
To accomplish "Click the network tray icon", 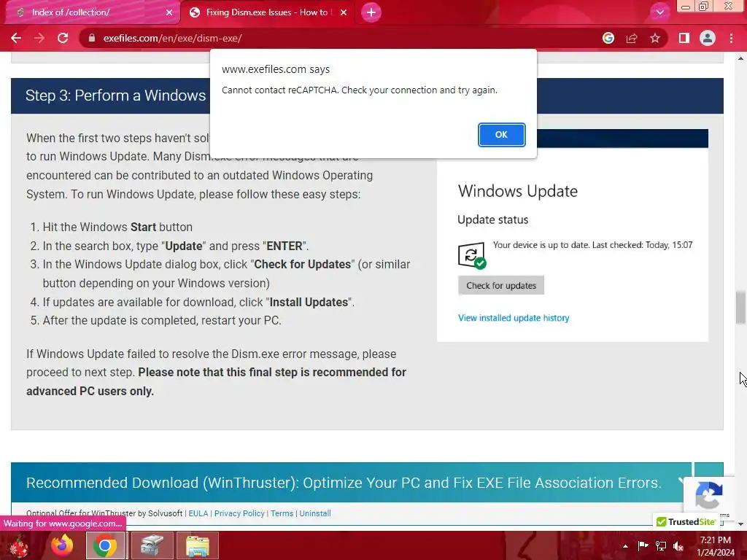I will 660,545.
